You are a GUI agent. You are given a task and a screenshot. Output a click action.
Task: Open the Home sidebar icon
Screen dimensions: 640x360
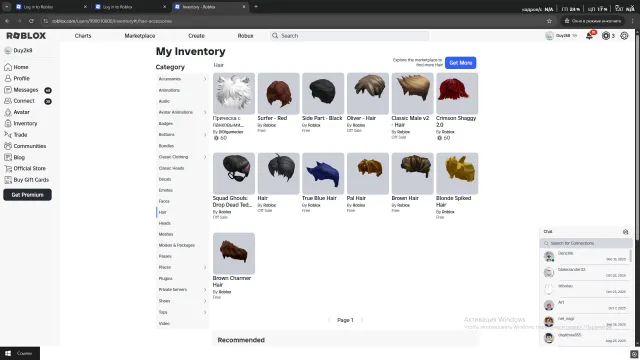[8, 67]
